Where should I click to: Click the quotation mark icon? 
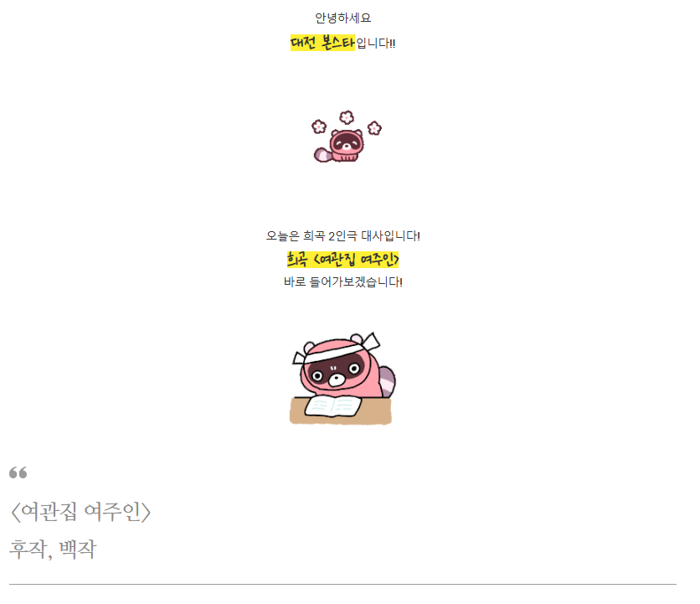point(18,472)
